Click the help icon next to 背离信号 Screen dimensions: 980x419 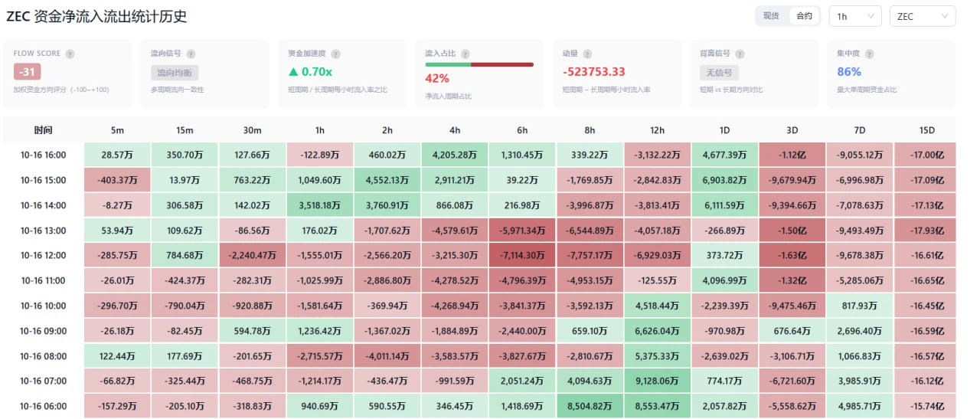point(740,54)
